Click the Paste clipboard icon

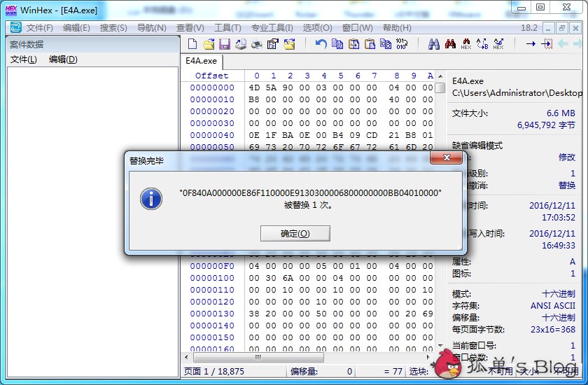pos(370,44)
